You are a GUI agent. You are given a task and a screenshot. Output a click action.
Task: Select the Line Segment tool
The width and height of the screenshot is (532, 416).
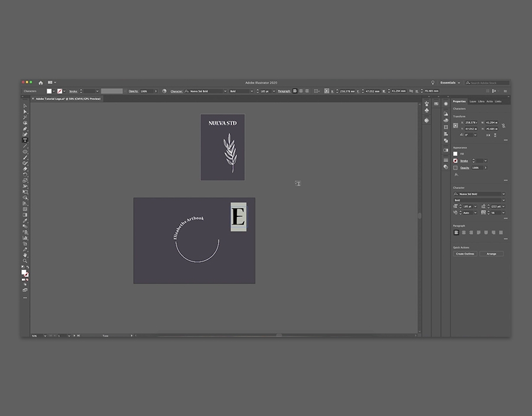point(25,146)
